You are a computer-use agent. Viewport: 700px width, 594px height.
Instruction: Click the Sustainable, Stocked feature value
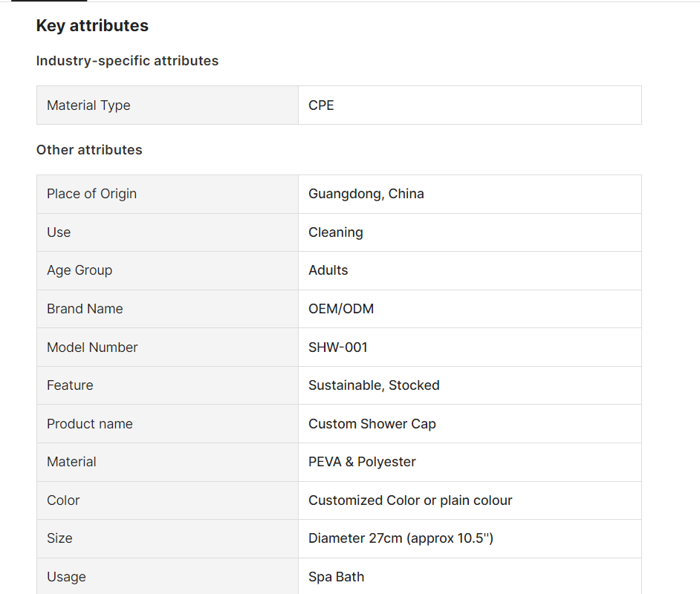(x=374, y=385)
